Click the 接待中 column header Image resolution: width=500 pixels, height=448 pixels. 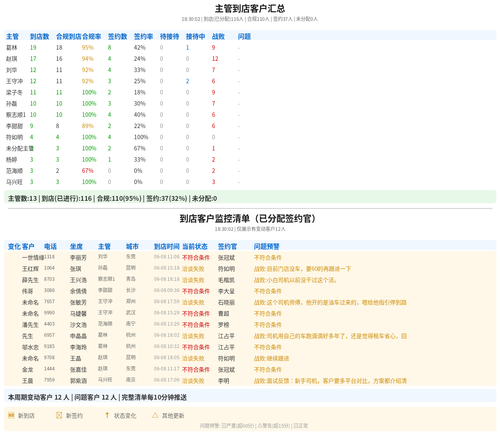click(x=195, y=36)
